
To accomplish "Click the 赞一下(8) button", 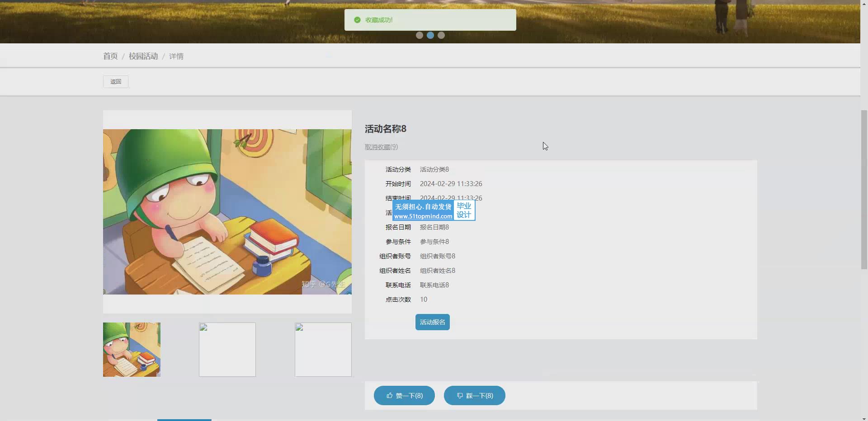I will click(x=404, y=396).
